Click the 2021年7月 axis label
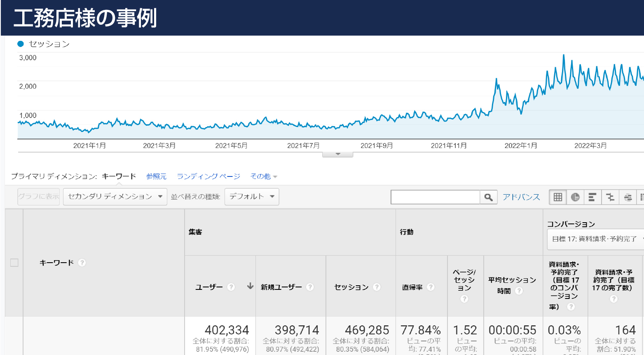Image resolution: width=644 pixels, height=355 pixels. coord(303,146)
